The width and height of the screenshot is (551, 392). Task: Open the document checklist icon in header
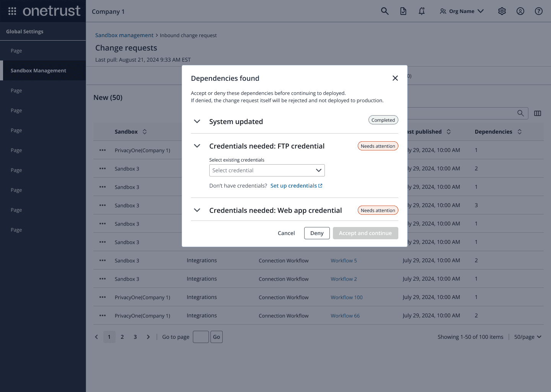[403, 11]
